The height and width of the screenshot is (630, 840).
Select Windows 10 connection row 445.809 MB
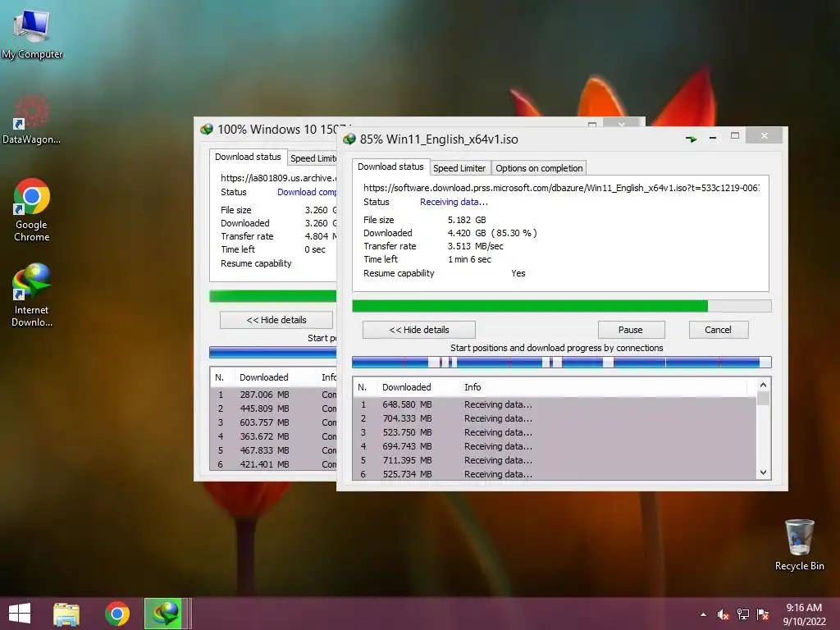[x=273, y=409]
